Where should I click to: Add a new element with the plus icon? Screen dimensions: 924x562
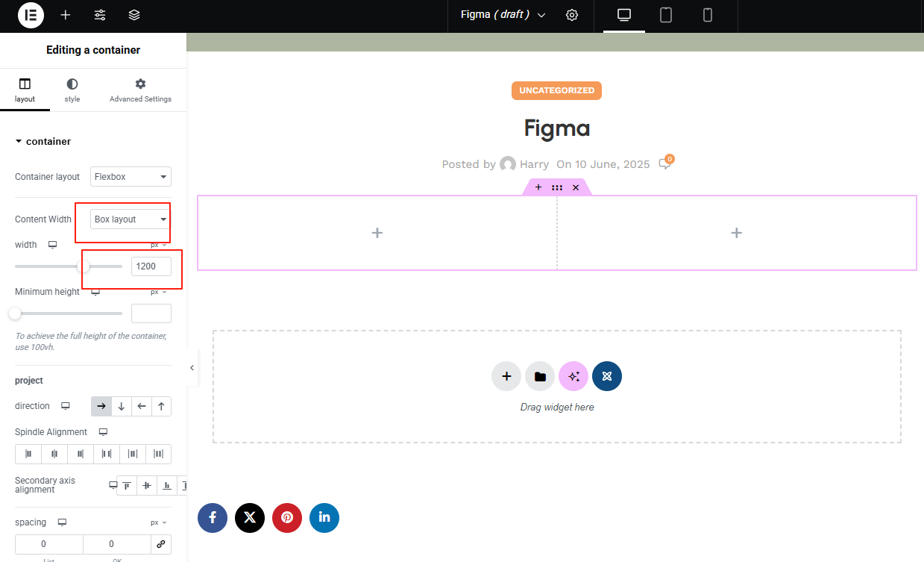pyautogui.click(x=65, y=15)
